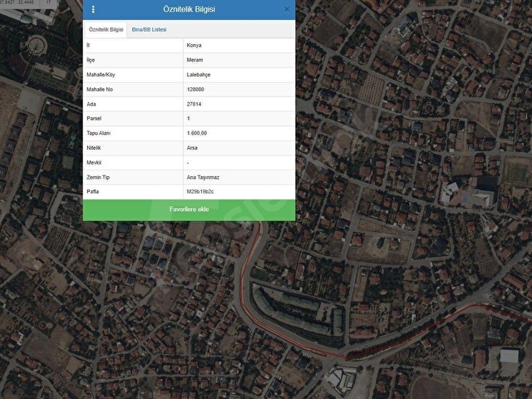
Task: Select the Pafta value M29b19b2c
Action: [200, 191]
